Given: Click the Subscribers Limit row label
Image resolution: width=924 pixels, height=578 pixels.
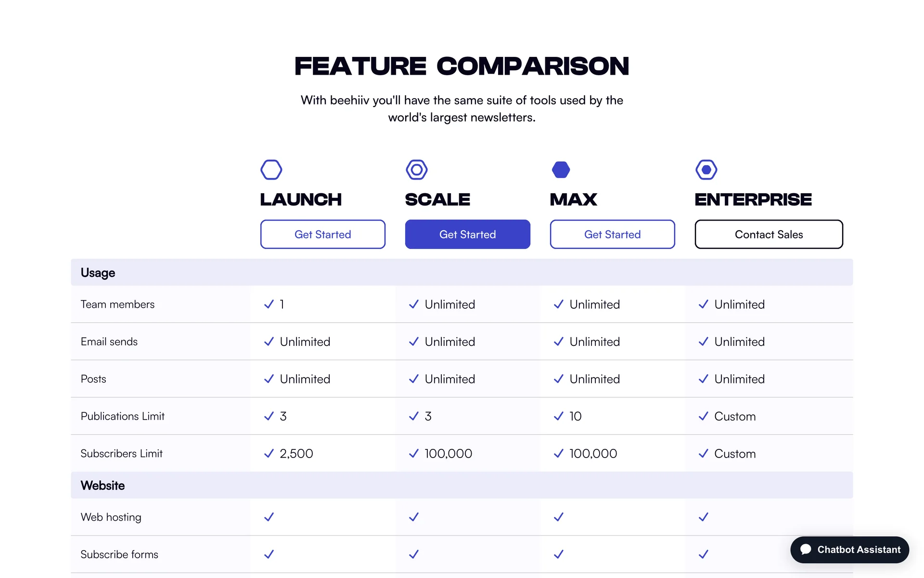Looking at the screenshot, I should coord(121,454).
